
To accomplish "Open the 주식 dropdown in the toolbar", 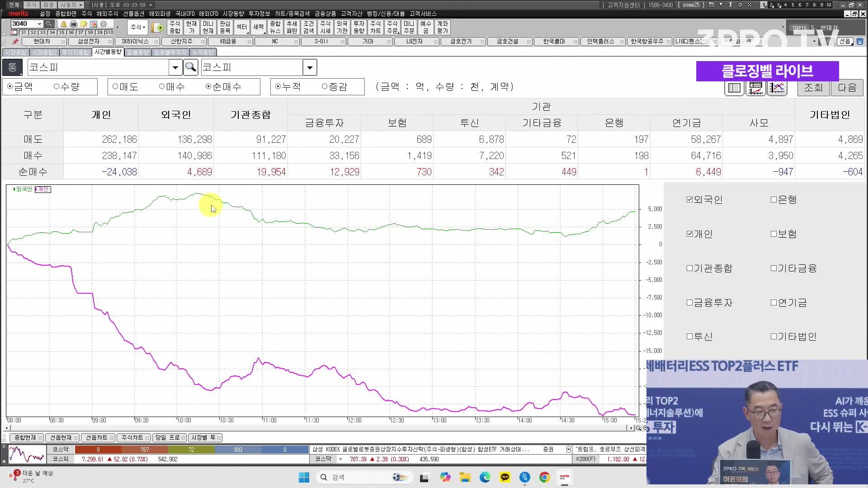I will (x=138, y=28).
